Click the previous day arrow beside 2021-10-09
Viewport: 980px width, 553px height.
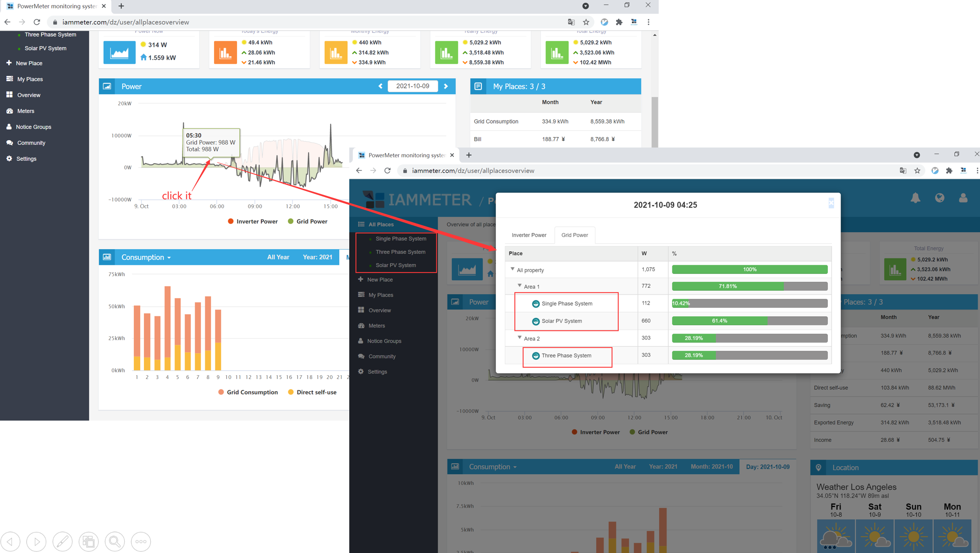(380, 86)
